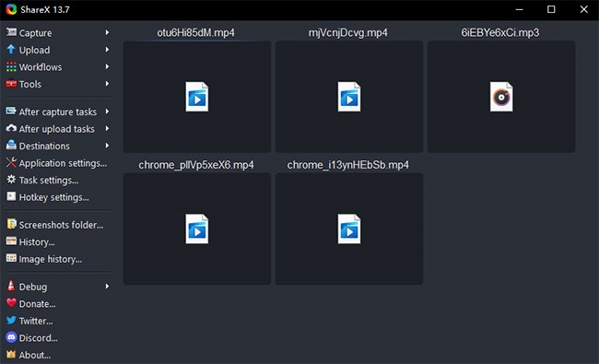The height and width of the screenshot is (364, 599).
Task: Click video file icon of mjVcnjDcvg.mp4
Action: [349, 97]
